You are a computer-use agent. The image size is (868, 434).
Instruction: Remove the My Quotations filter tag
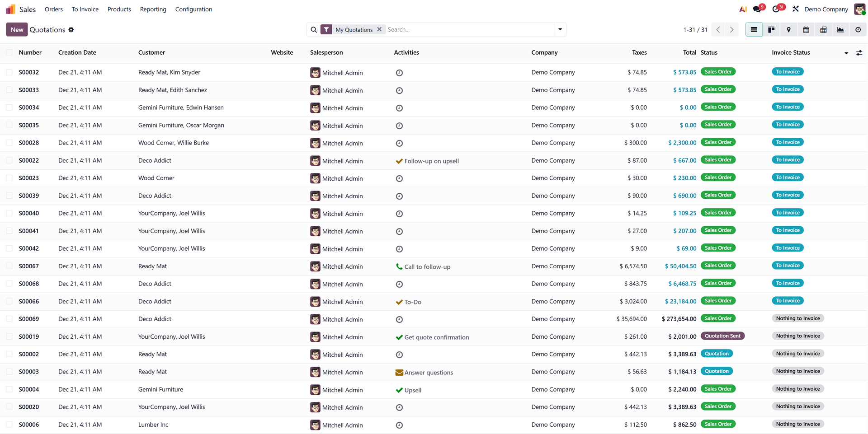click(x=380, y=29)
